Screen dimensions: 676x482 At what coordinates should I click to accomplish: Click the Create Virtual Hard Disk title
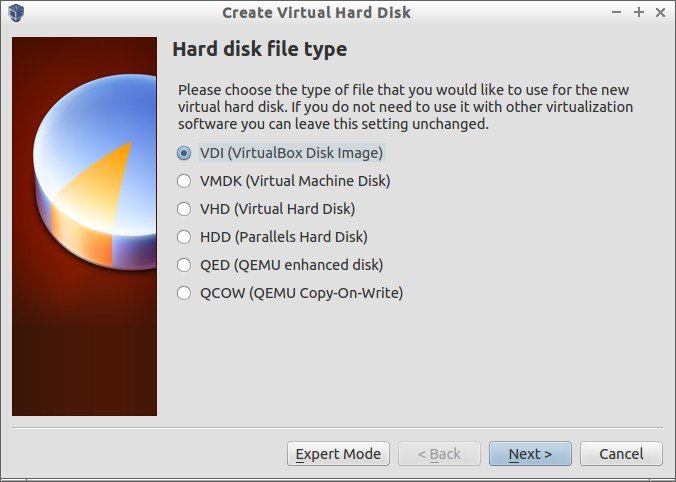click(x=316, y=13)
